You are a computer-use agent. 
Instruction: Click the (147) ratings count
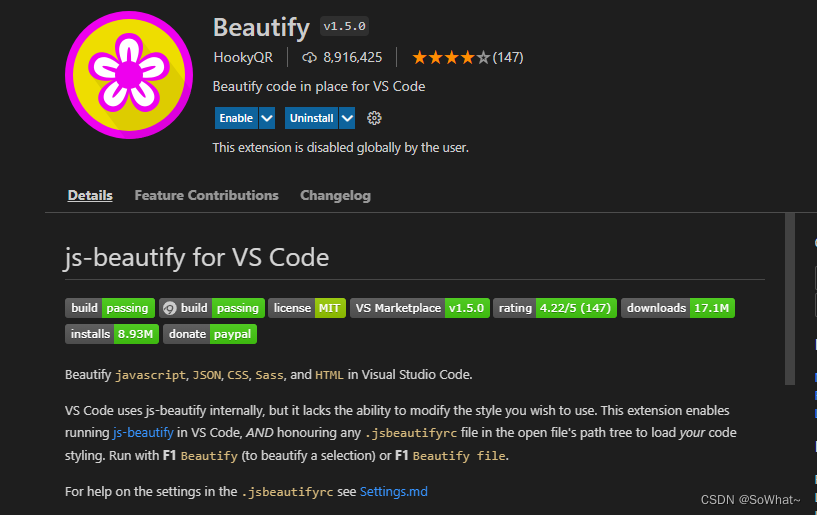pos(508,57)
